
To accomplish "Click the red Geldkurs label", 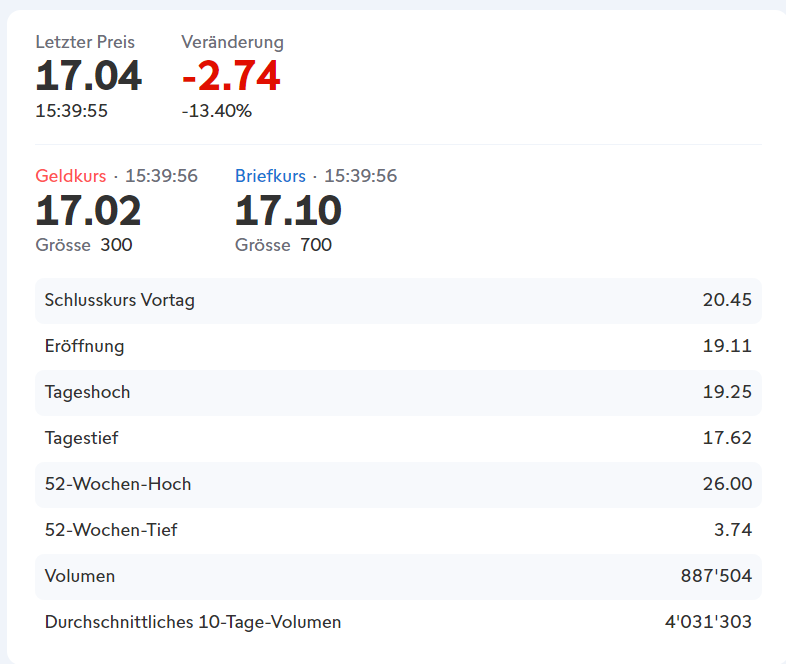I will click(x=70, y=176).
